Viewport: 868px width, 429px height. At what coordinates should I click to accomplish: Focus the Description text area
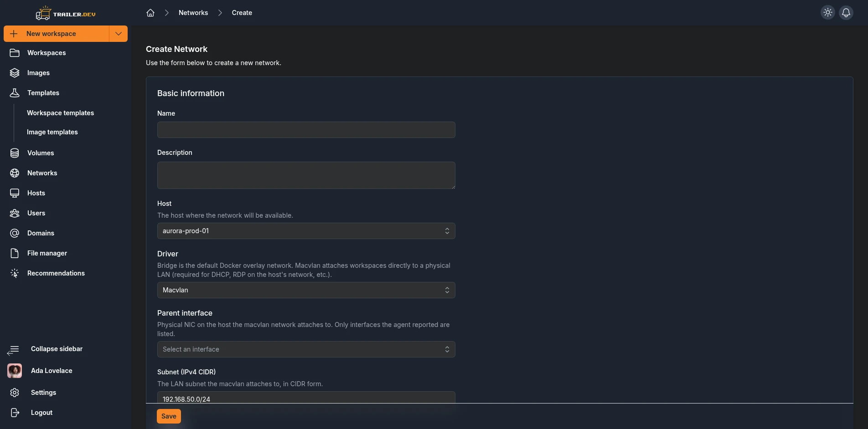coord(306,175)
